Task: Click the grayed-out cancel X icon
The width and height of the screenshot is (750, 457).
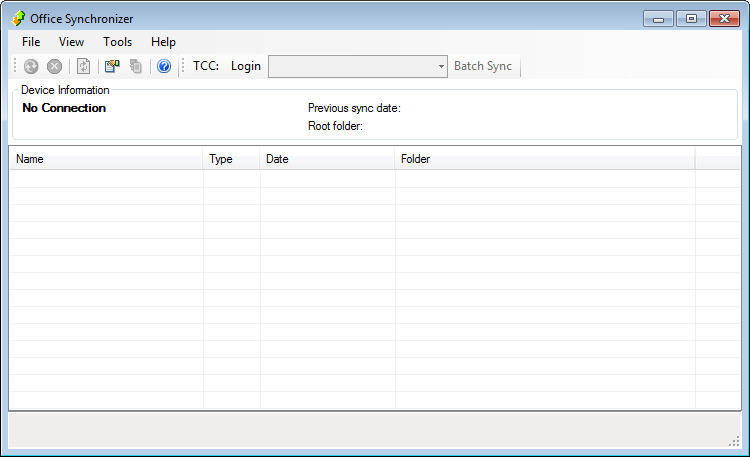Action: point(55,66)
